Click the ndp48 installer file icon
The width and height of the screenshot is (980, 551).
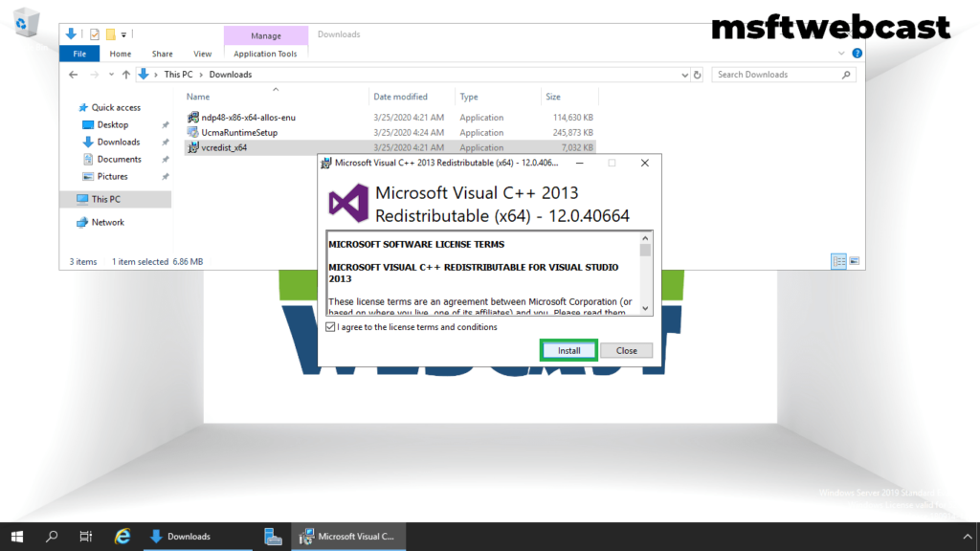(193, 117)
